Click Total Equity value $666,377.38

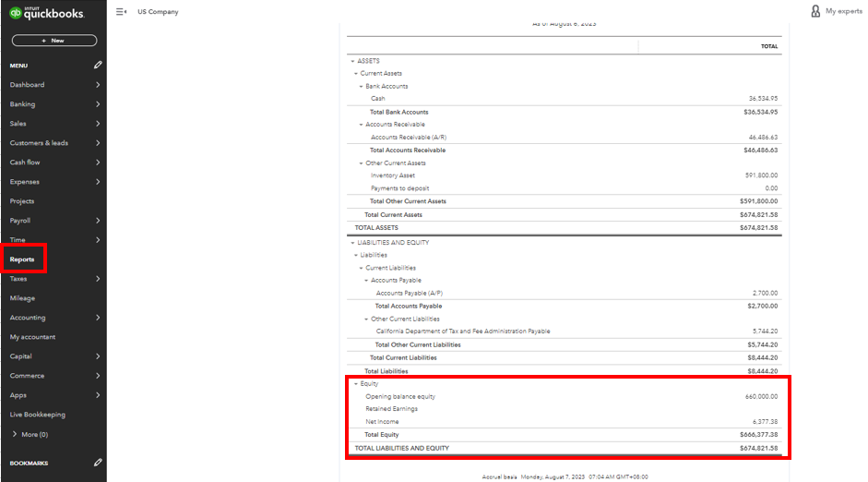(x=758, y=435)
